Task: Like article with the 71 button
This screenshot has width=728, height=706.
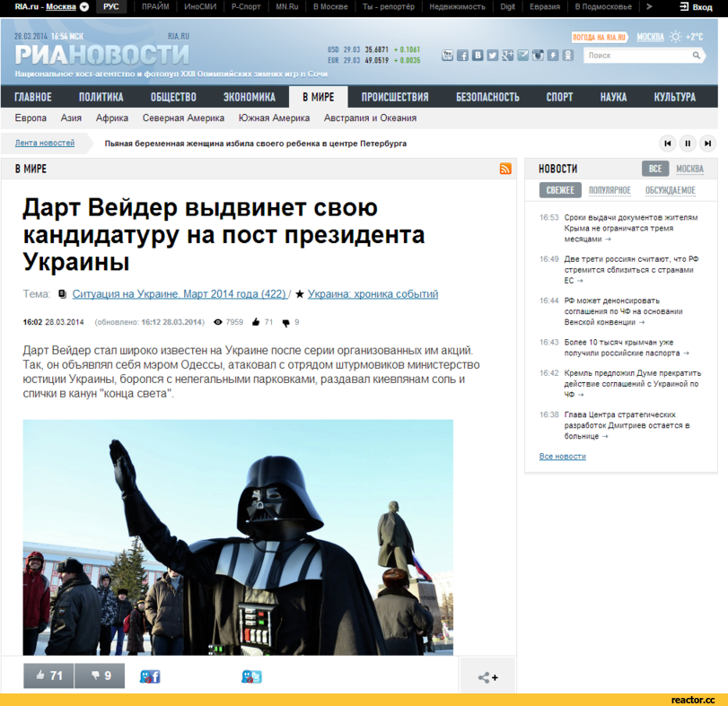Action: point(48,675)
